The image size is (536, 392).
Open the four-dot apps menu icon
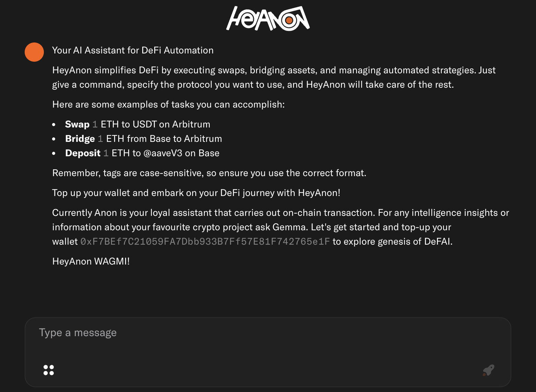(49, 370)
